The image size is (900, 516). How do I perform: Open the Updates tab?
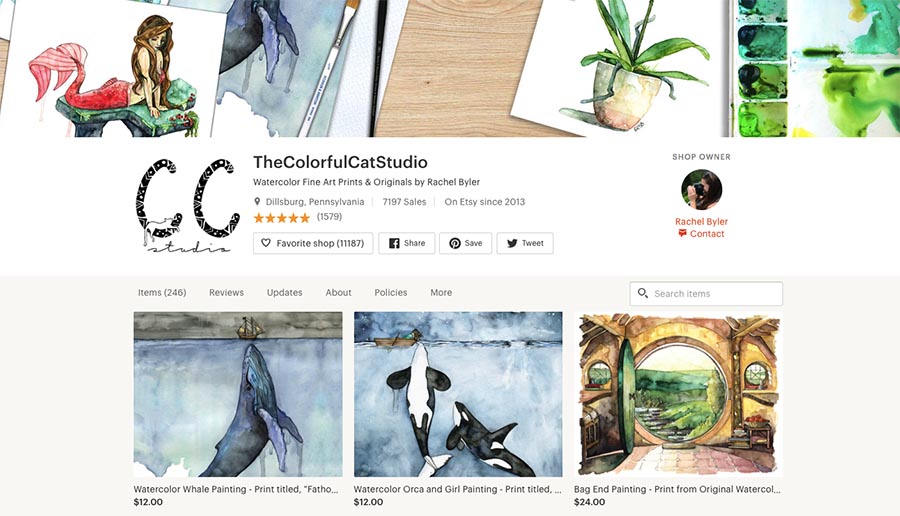[x=284, y=292]
